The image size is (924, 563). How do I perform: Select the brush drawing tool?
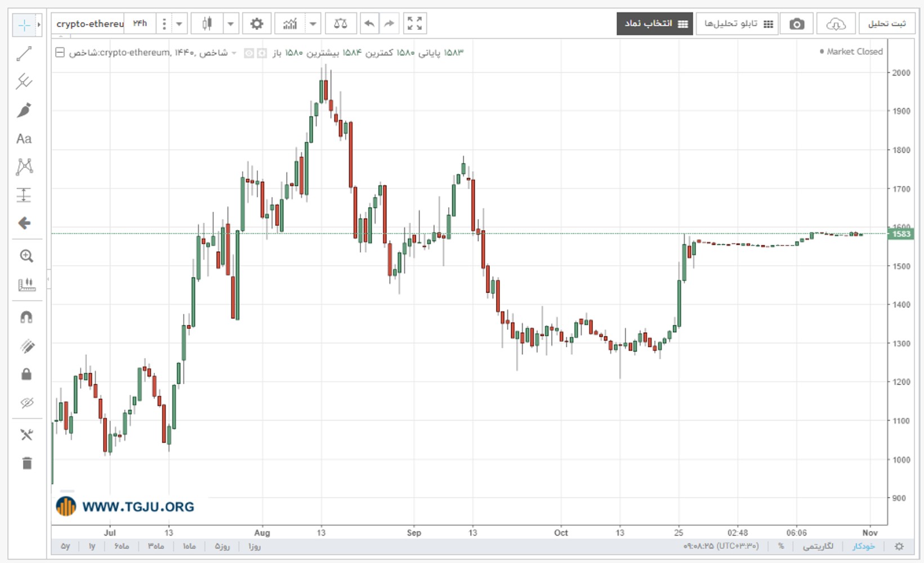coord(24,110)
